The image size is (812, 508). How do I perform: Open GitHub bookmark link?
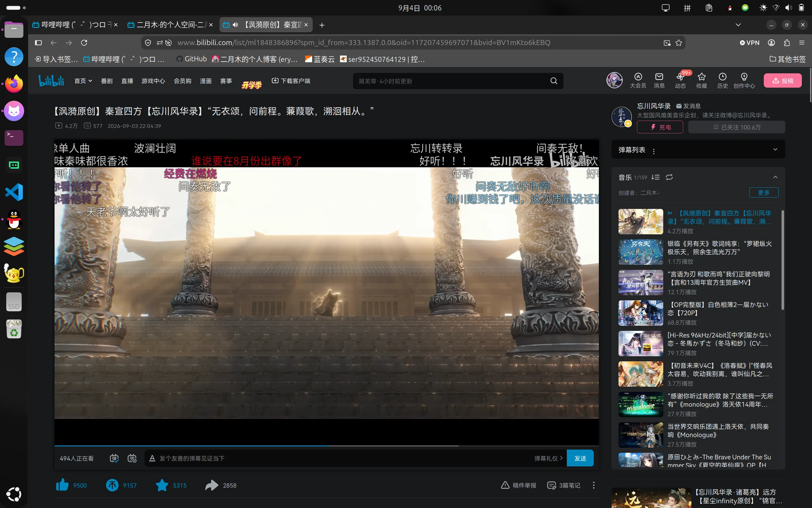pos(191,59)
